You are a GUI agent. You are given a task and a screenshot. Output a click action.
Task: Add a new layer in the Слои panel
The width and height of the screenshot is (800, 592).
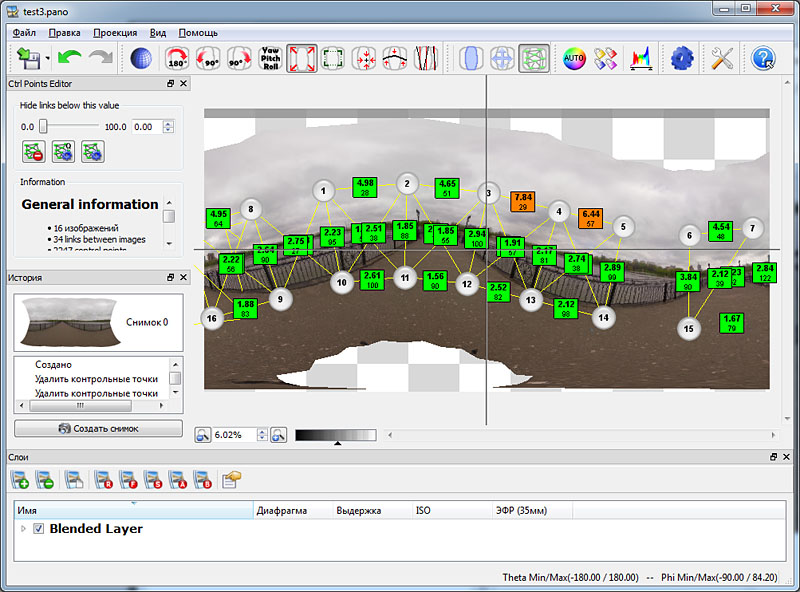coord(20,480)
